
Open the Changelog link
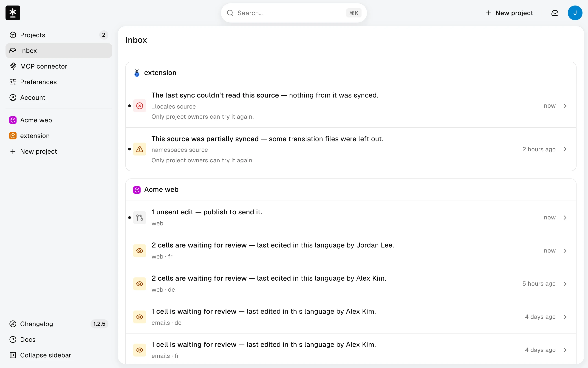(59, 324)
